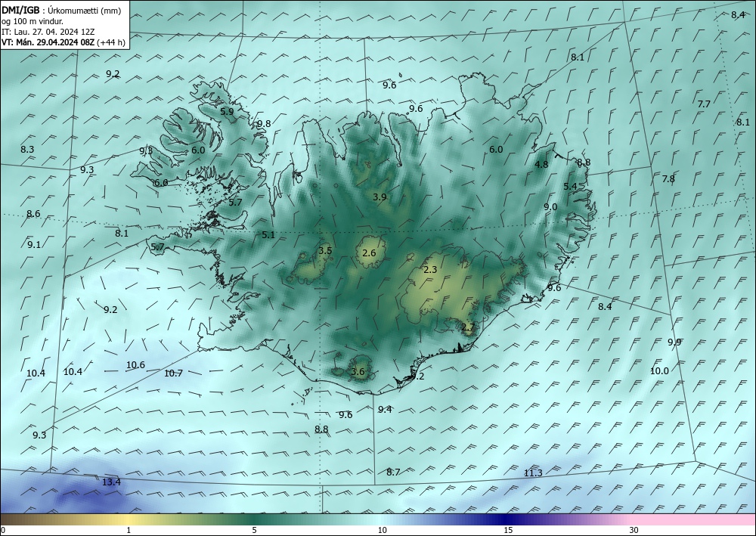Click the 8.7 value on the map
Image resolution: width=756 pixels, height=536 pixels.
[x=393, y=472]
